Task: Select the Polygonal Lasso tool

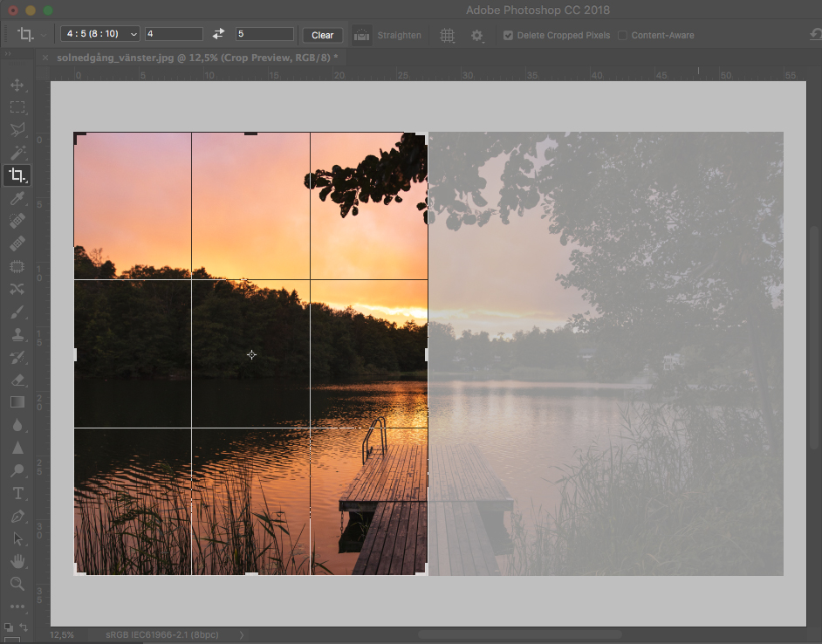Action: click(x=17, y=130)
